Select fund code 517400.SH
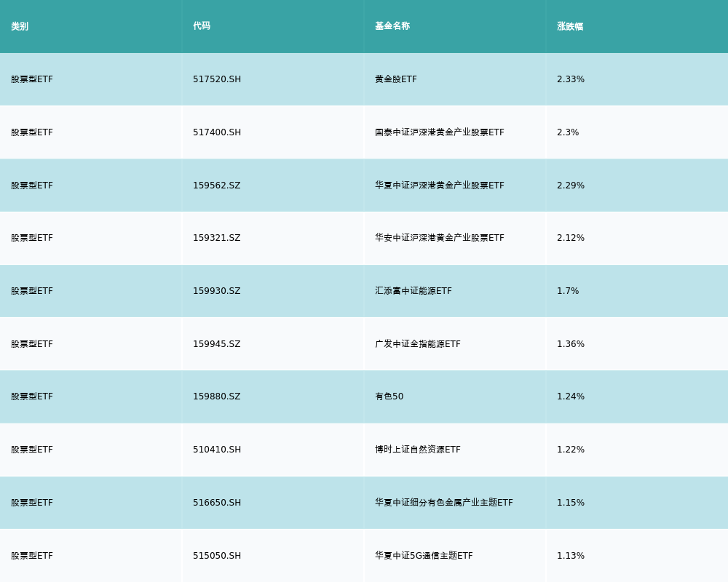This screenshot has width=728, height=582. coord(217,132)
